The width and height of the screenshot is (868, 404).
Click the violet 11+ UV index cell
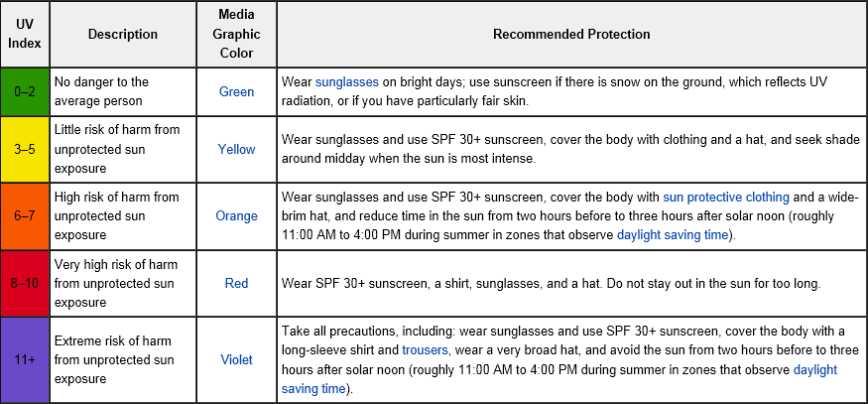(25, 359)
